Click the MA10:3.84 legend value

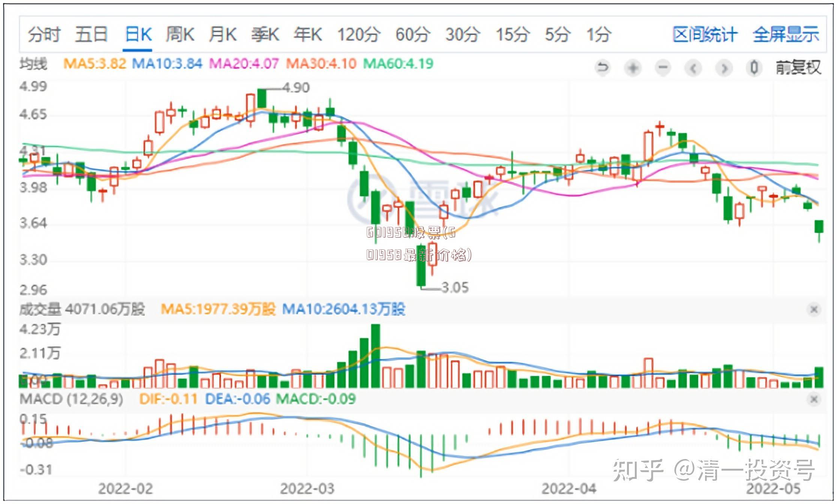[x=167, y=64]
